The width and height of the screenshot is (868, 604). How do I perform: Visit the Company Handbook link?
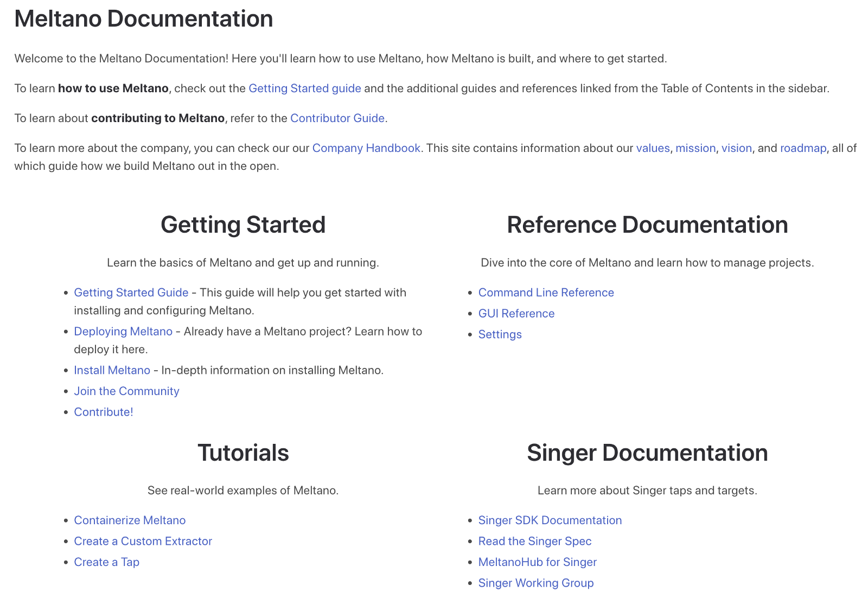(366, 148)
